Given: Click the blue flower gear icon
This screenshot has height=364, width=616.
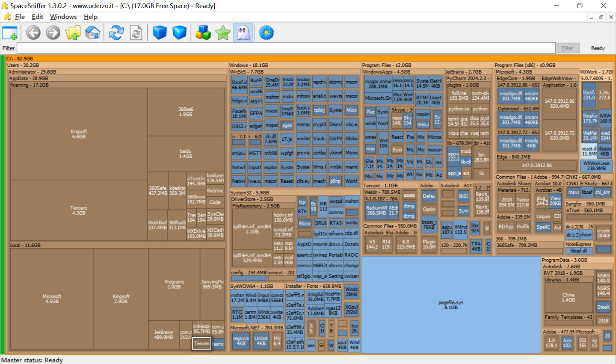Looking at the screenshot, I should pyautogui.click(x=266, y=33).
